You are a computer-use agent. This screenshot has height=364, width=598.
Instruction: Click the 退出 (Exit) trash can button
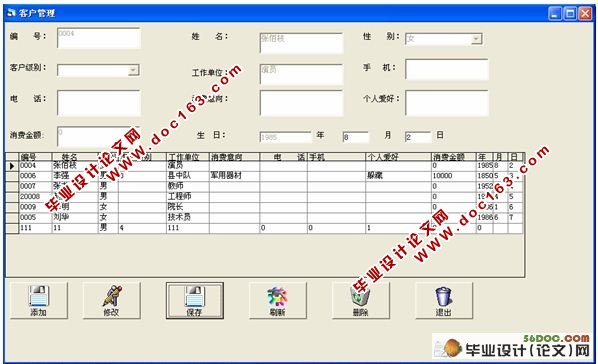tap(444, 300)
